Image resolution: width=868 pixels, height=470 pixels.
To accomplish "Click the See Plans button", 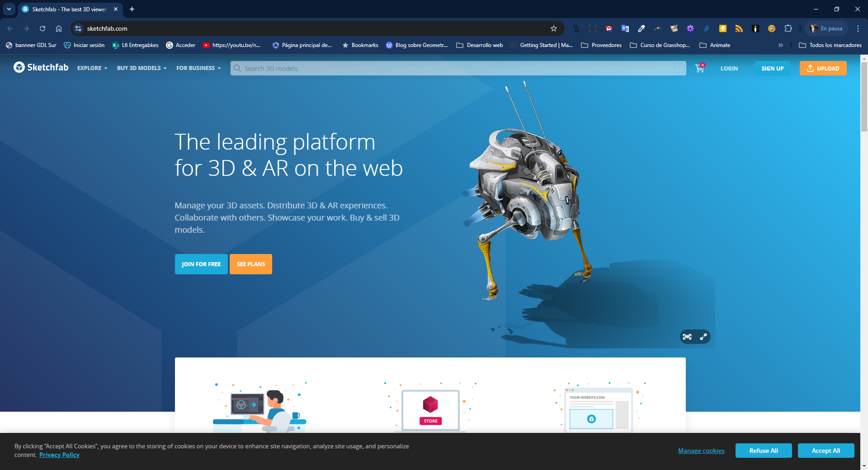I will click(x=251, y=264).
